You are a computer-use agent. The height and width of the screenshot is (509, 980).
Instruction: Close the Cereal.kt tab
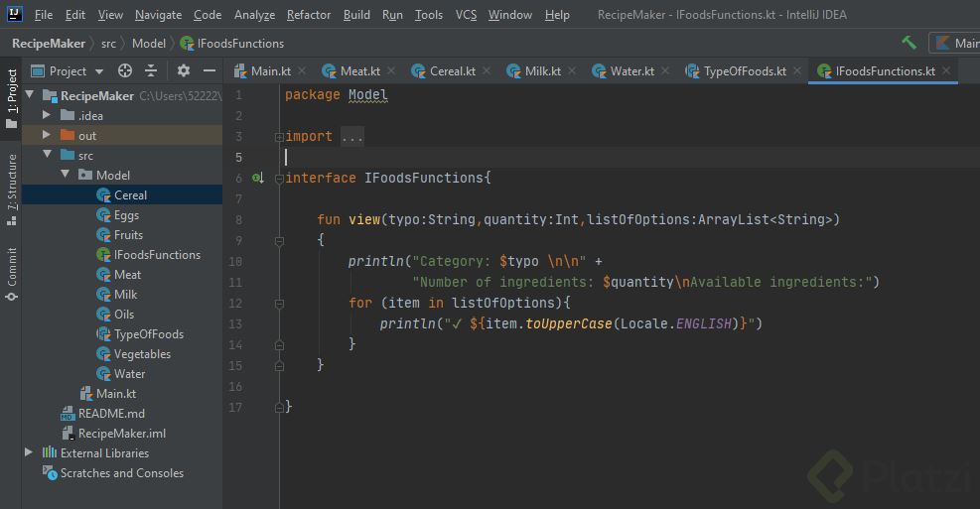[487, 71]
